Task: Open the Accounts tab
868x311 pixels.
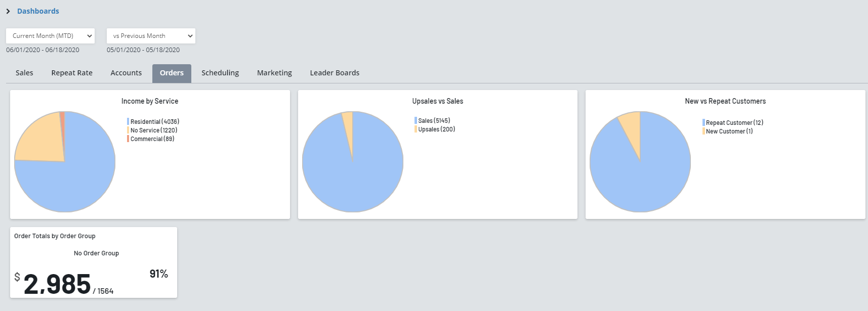Action: pos(126,73)
